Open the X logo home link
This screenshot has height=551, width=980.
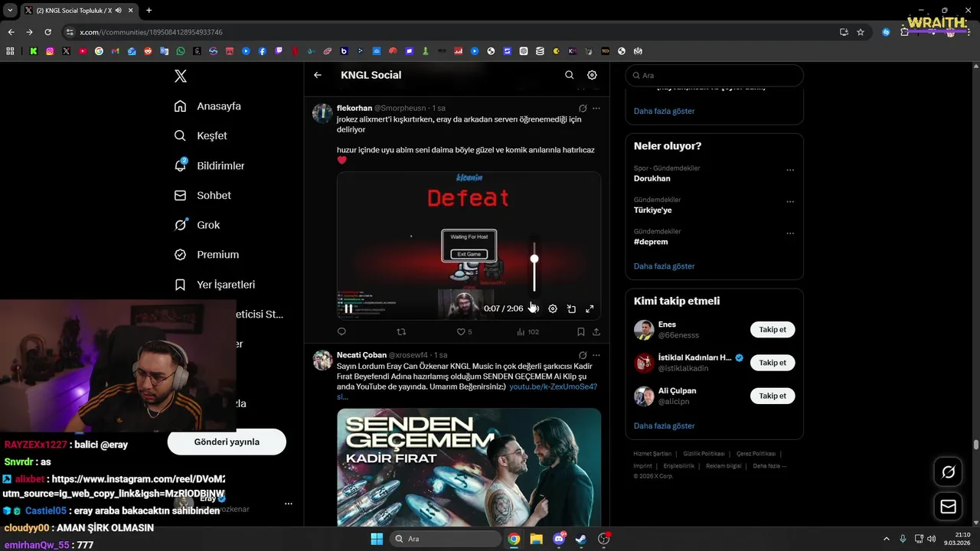180,76
